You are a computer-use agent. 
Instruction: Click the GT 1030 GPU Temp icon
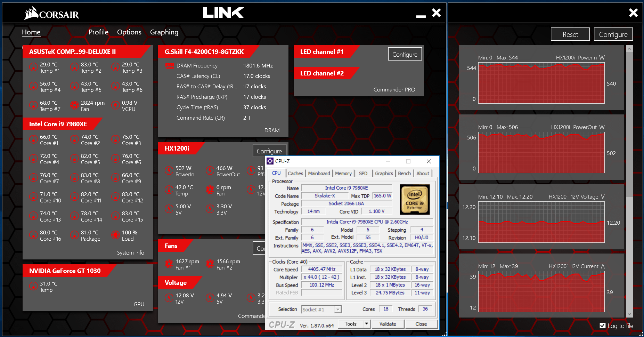(33, 286)
